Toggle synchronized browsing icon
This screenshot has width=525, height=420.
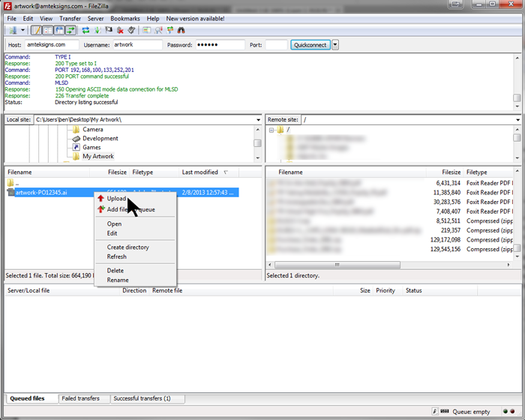coord(170,31)
